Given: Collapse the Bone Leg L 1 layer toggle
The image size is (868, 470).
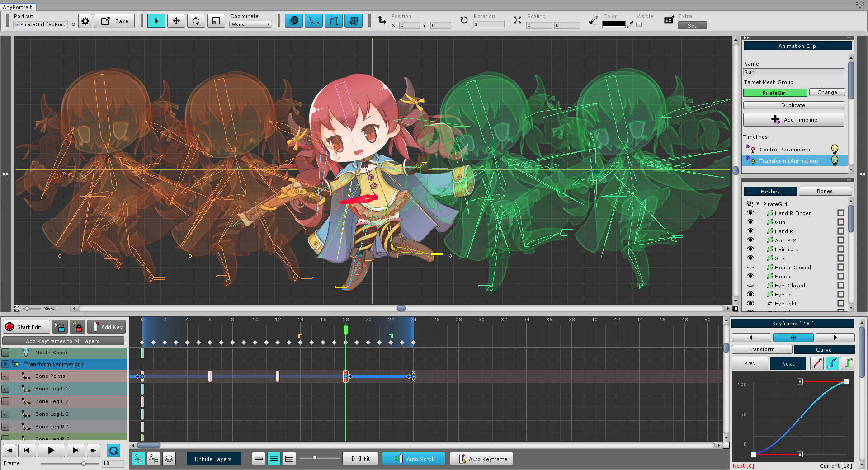Looking at the screenshot, I should click(x=5, y=388).
